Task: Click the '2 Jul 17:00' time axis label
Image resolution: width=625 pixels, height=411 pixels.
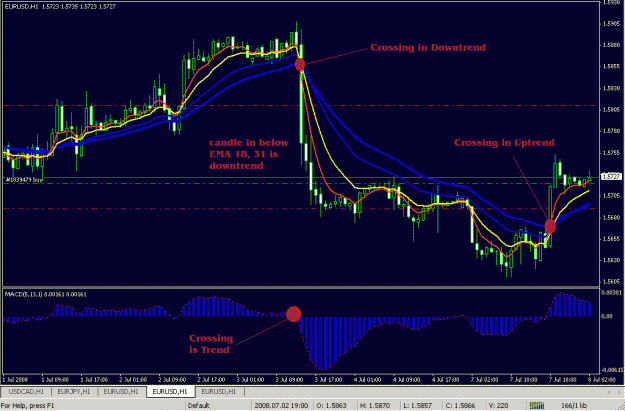Action: (x=211, y=380)
